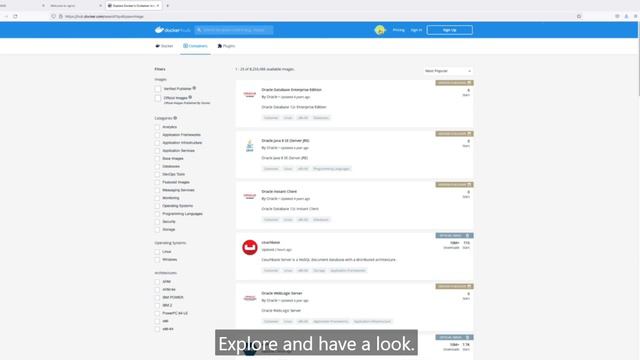This screenshot has height=360, width=640.
Task: Click the Official Image badge on the Couchbase card
Action: (x=454, y=236)
